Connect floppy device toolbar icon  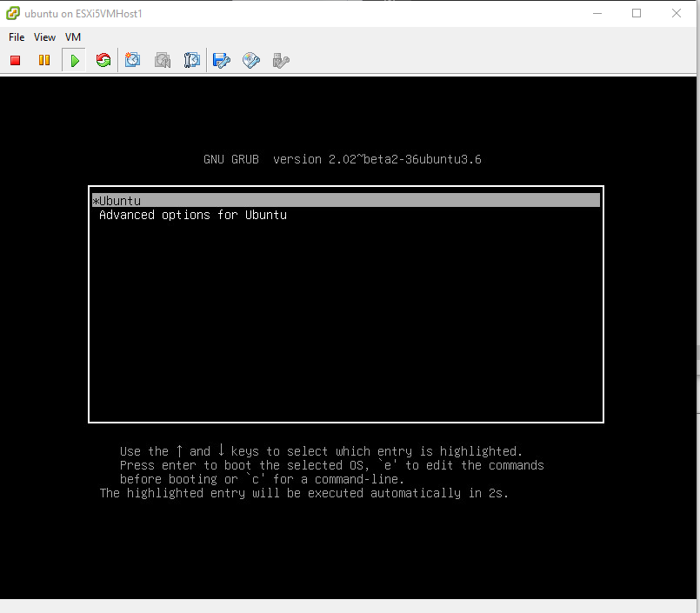(222, 60)
